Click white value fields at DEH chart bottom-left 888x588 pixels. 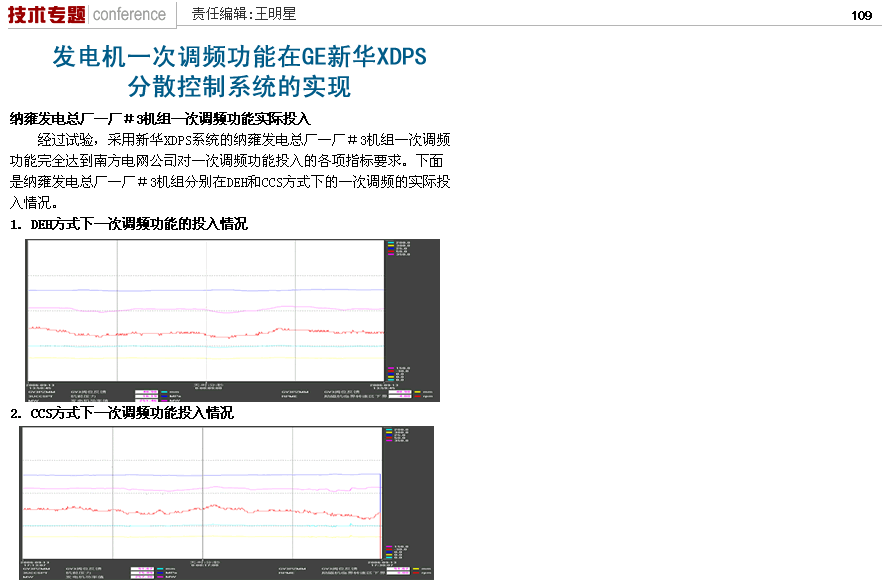point(146,395)
